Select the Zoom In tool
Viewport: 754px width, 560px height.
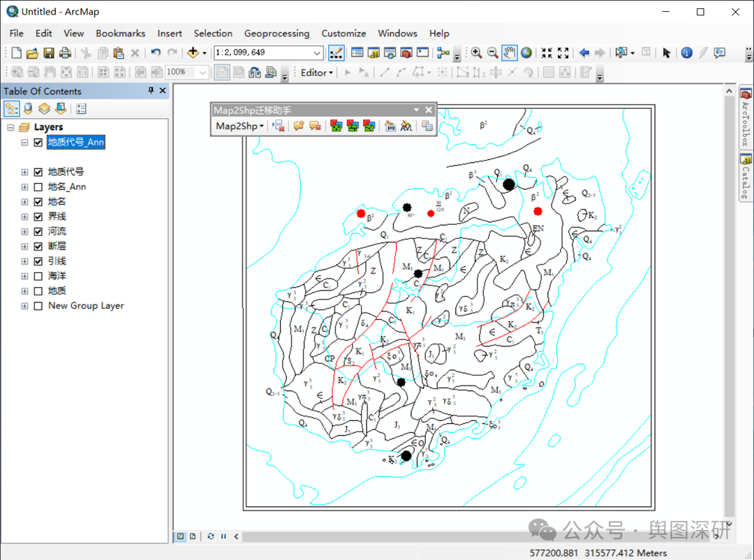tap(477, 53)
